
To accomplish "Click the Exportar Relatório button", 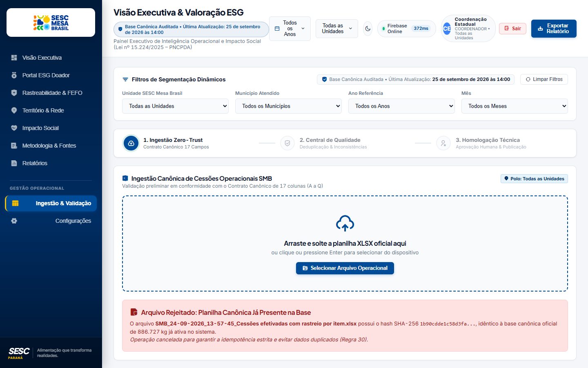I will point(554,29).
